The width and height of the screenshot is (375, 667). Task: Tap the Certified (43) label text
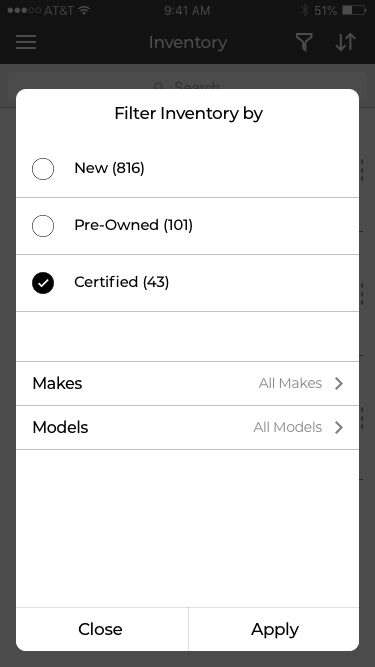click(122, 282)
